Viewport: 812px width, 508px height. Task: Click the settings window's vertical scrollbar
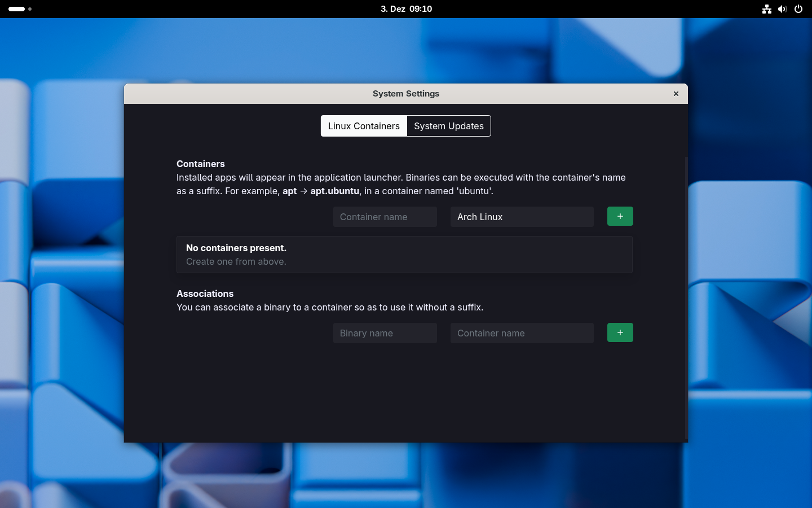click(x=686, y=282)
